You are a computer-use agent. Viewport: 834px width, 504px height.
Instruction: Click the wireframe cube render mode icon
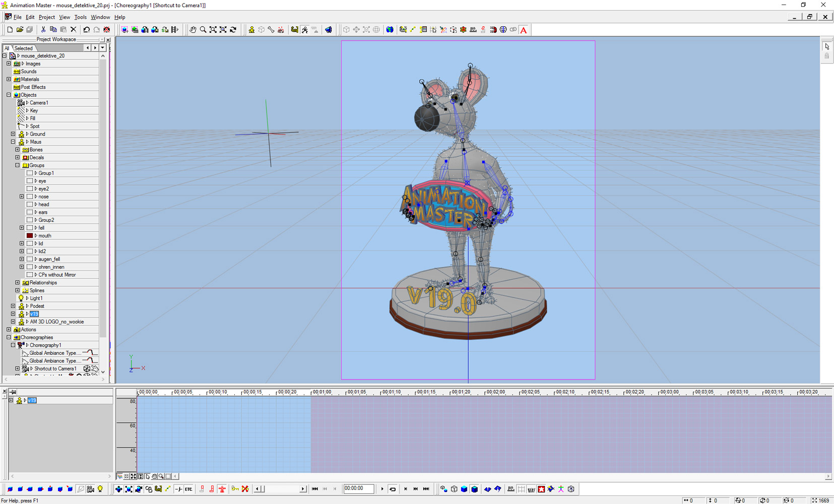pyautogui.click(x=454, y=489)
